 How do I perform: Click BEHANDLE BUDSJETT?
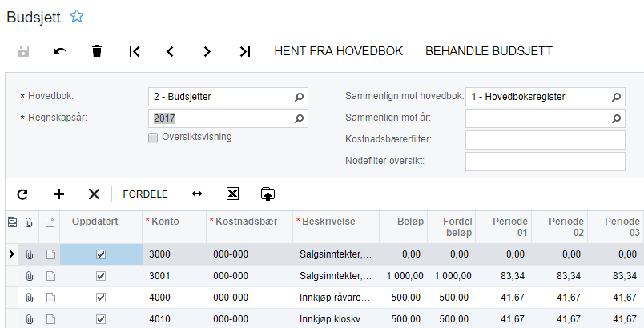point(489,51)
